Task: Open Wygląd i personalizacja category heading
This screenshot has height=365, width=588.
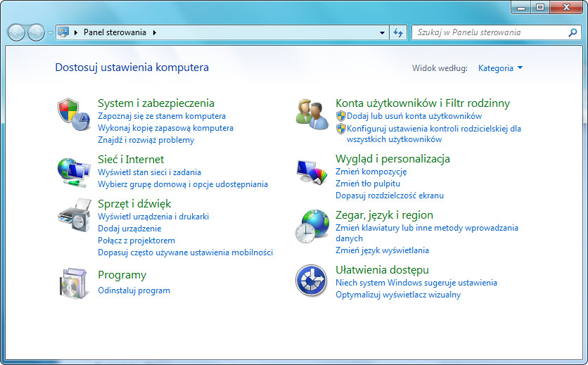Action: 392,159
